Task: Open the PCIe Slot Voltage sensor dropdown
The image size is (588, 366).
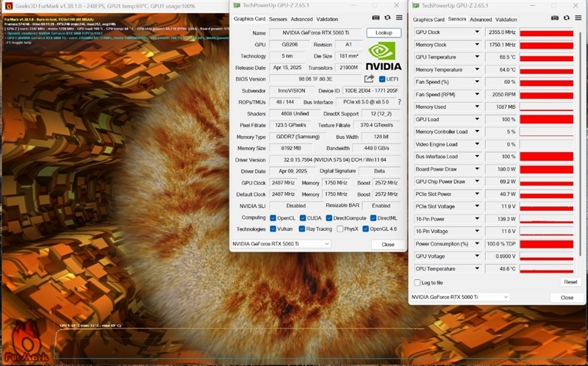Action: point(477,207)
